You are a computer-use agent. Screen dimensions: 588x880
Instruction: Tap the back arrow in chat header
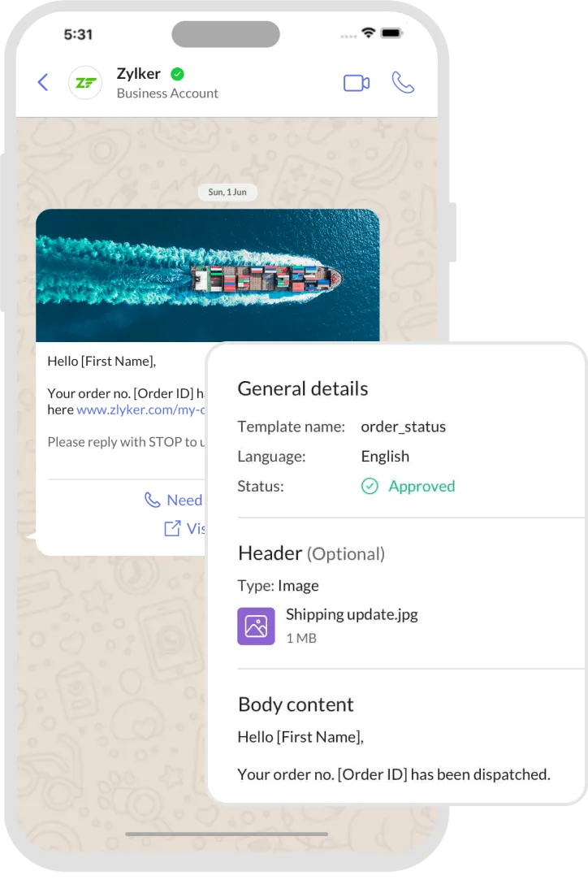coord(43,83)
